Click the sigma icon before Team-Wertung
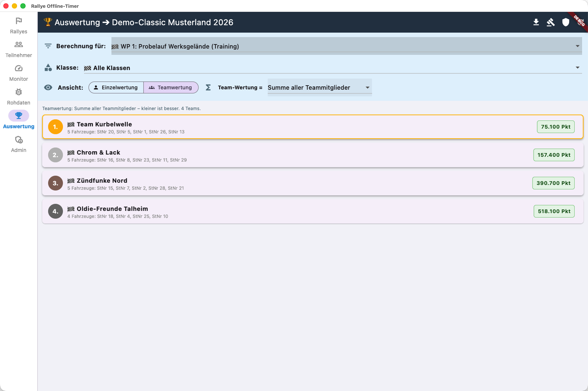The image size is (588, 391). click(x=208, y=87)
